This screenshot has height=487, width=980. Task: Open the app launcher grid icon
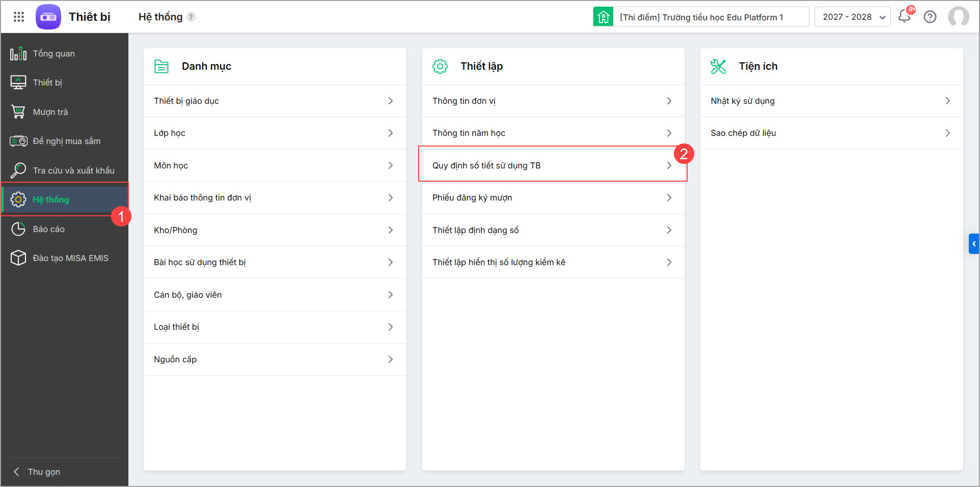pyautogui.click(x=19, y=17)
